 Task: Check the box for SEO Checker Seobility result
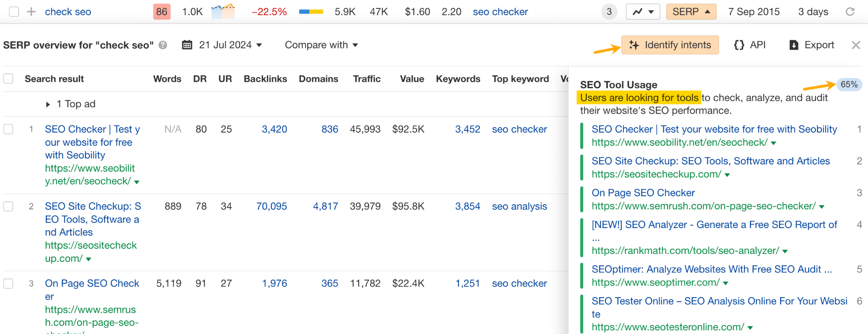8,129
